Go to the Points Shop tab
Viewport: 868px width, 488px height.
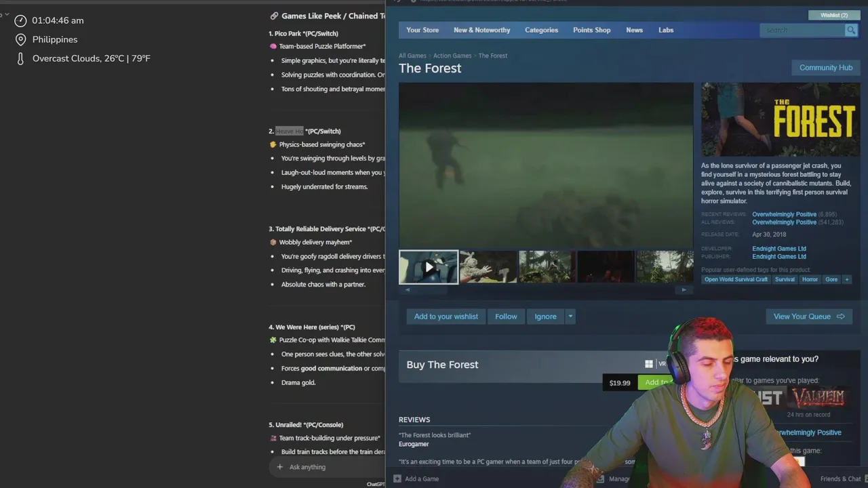[x=591, y=30]
